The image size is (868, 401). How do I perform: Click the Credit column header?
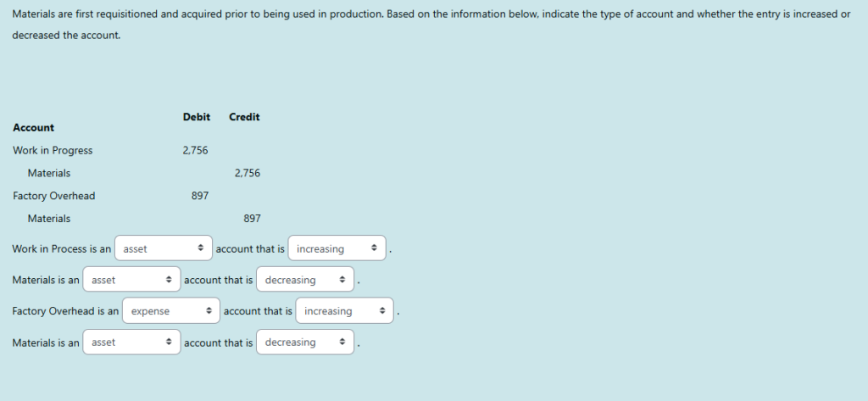(244, 117)
